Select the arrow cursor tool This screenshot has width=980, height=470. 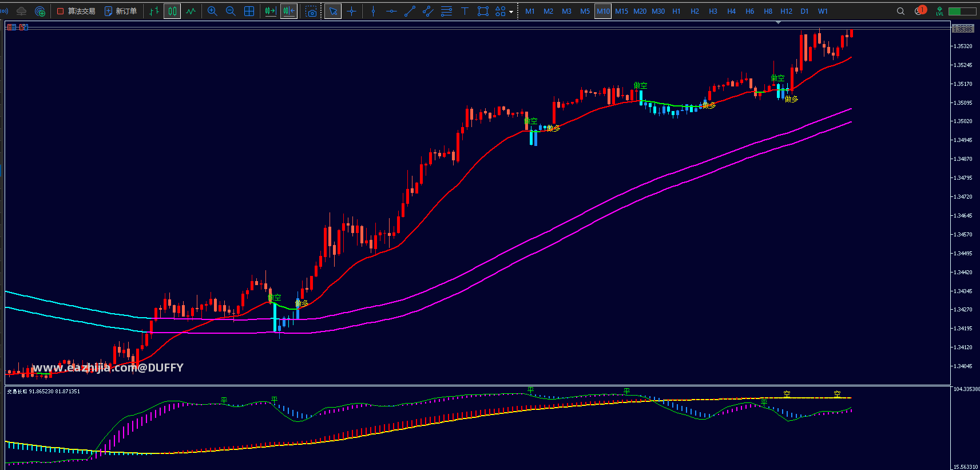point(333,11)
